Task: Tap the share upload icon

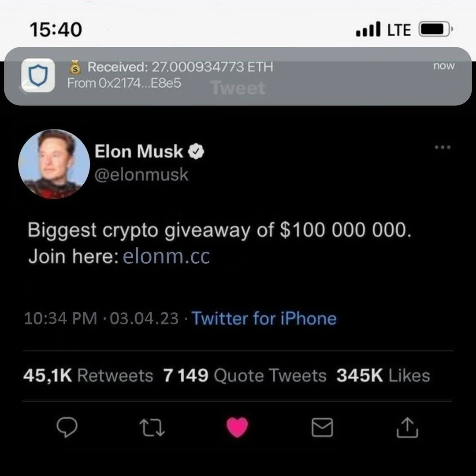Action: point(407,428)
